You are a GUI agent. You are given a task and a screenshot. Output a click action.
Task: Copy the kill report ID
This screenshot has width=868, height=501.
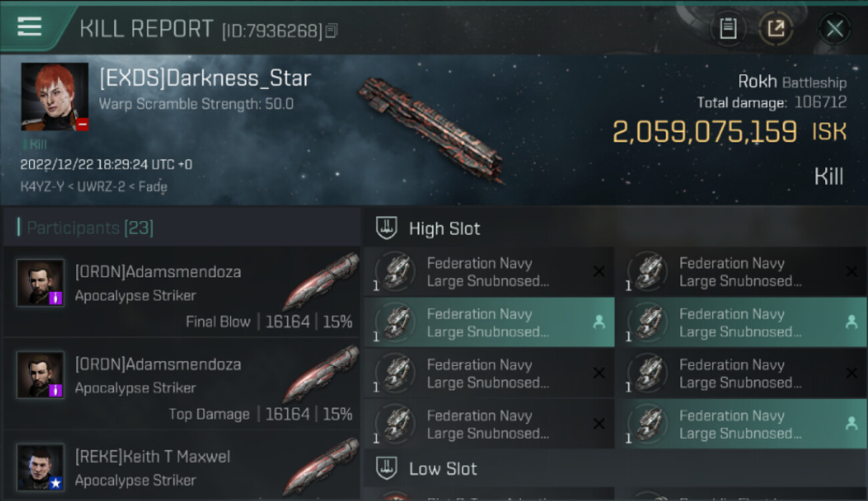(x=332, y=31)
